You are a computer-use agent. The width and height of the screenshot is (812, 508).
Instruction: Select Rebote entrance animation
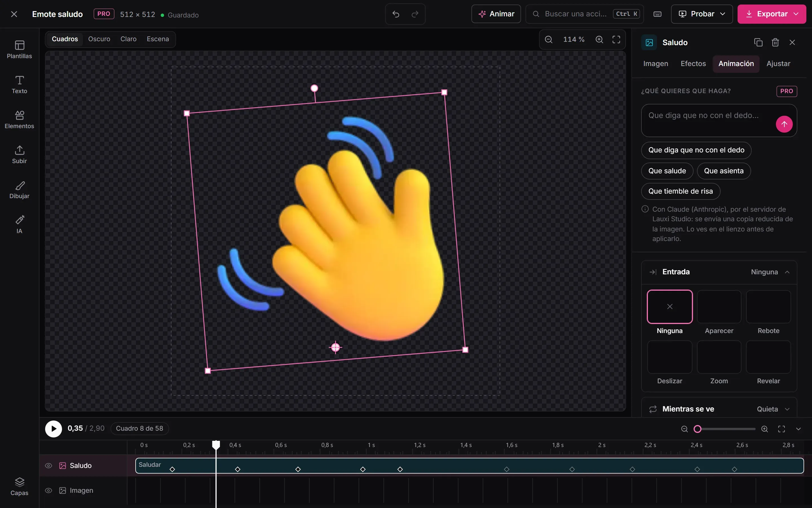pyautogui.click(x=768, y=312)
